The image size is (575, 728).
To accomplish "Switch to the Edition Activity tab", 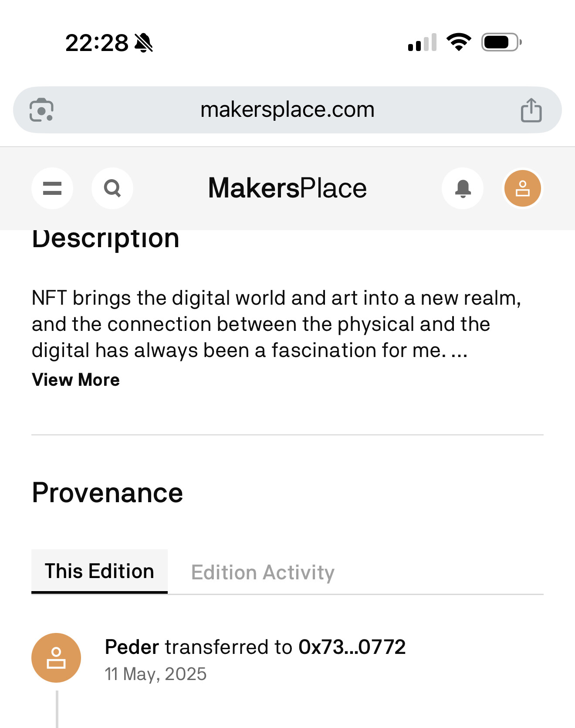I will pos(263,572).
